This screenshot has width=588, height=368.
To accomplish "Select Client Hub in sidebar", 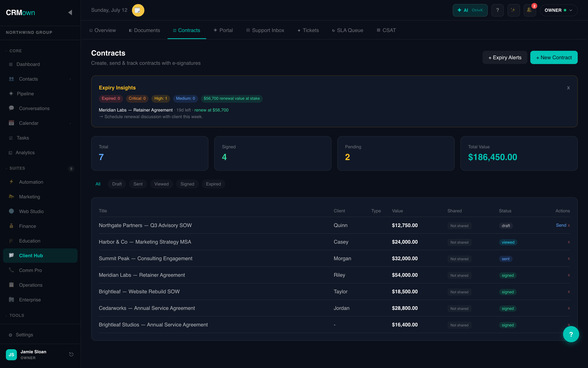I will tap(40, 256).
